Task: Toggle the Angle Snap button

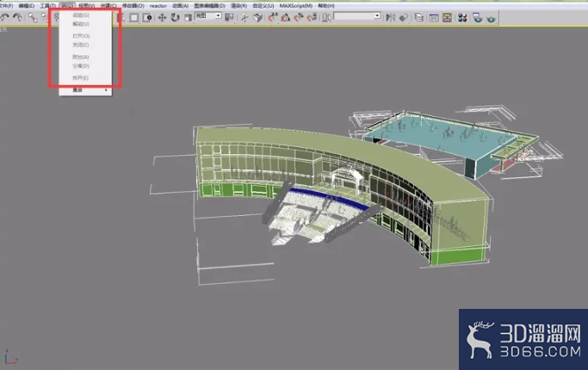Action: pyautogui.click(x=285, y=17)
